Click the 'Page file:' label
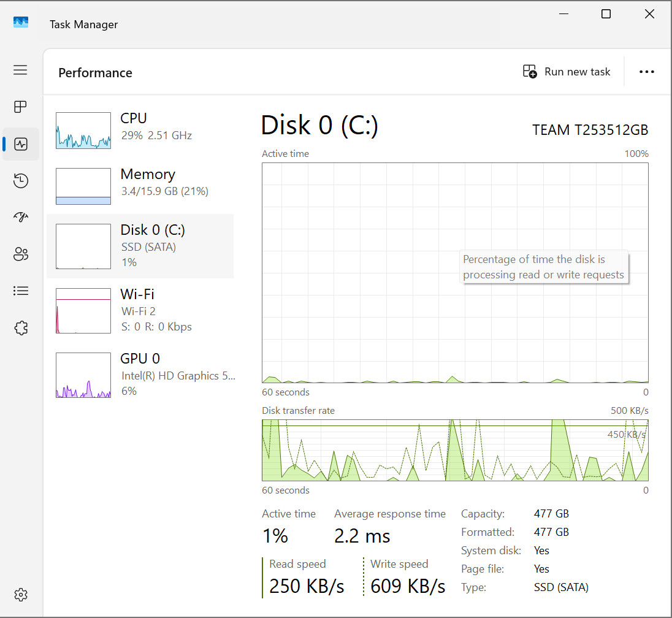The height and width of the screenshot is (618, 672). click(x=483, y=569)
